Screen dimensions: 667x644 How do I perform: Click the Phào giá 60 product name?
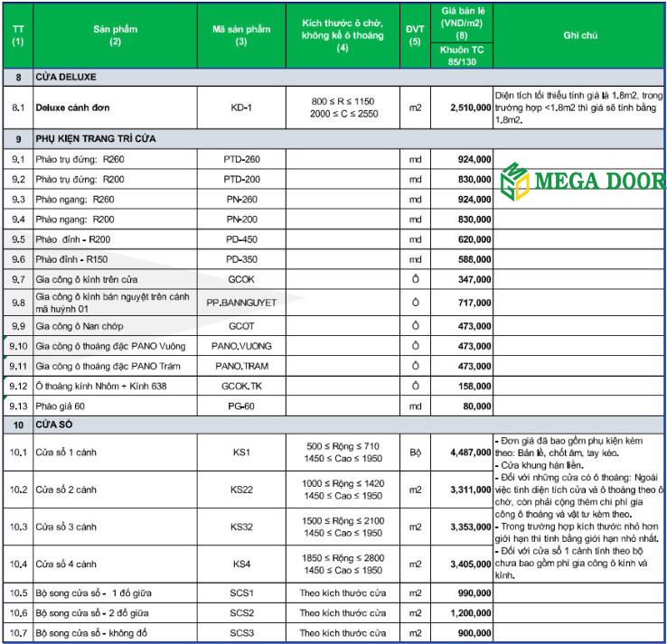coord(61,407)
